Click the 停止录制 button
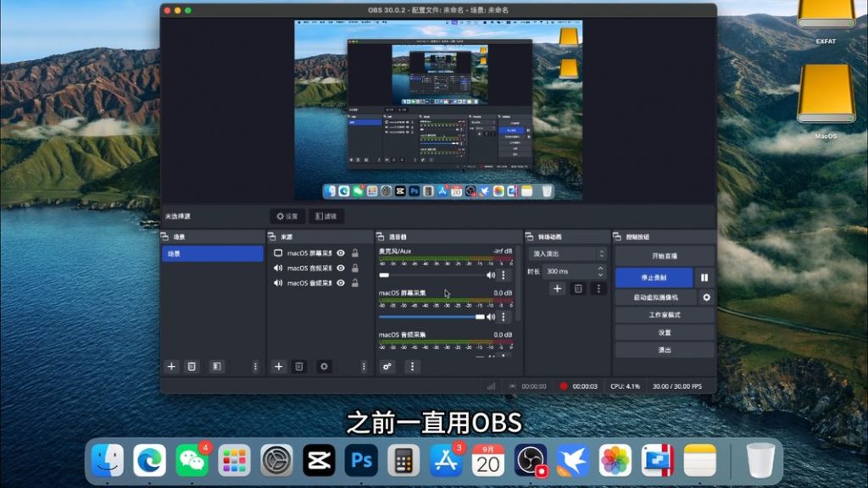Viewport: 868px width, 488px height. (654, 277)
